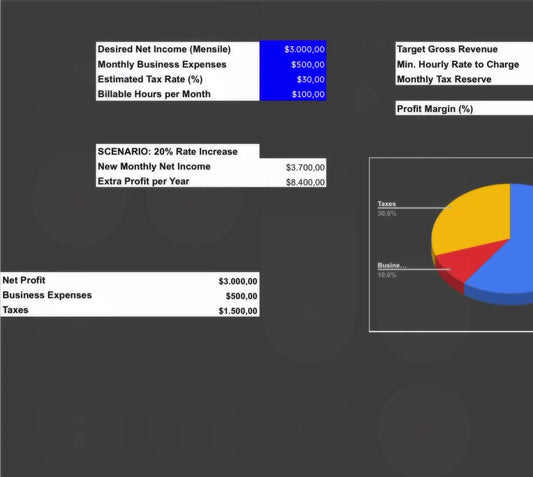533x477 pixels.
Task: Click the $1.500,00 taxes value
Action: pos(238,311)
